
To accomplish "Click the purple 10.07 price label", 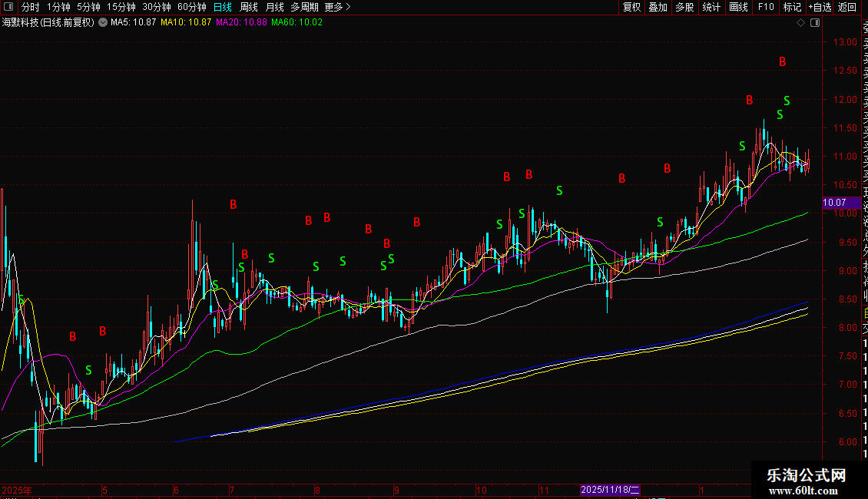I will (x=834, y=203).
